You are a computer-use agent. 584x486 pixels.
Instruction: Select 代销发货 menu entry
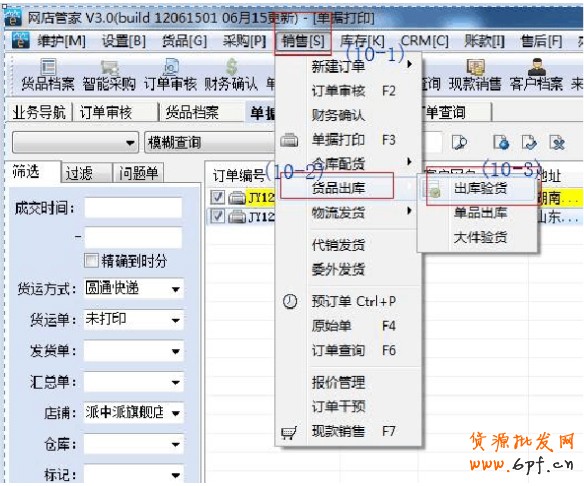338,245
